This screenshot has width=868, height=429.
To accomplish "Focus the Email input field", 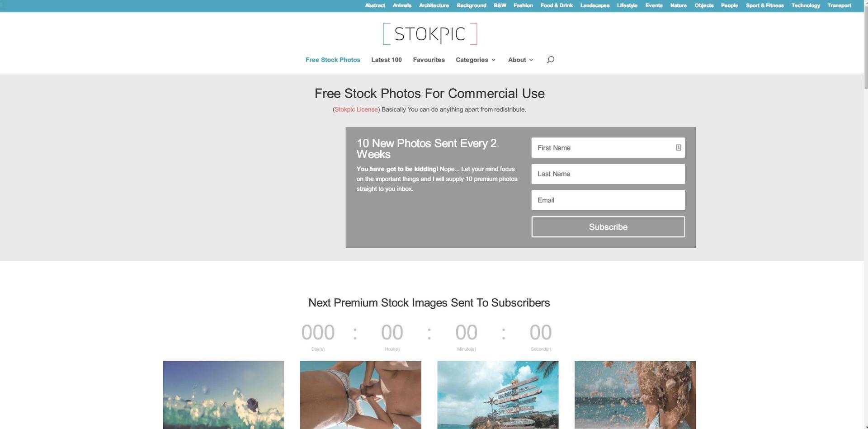I will [x=608, y=200].
